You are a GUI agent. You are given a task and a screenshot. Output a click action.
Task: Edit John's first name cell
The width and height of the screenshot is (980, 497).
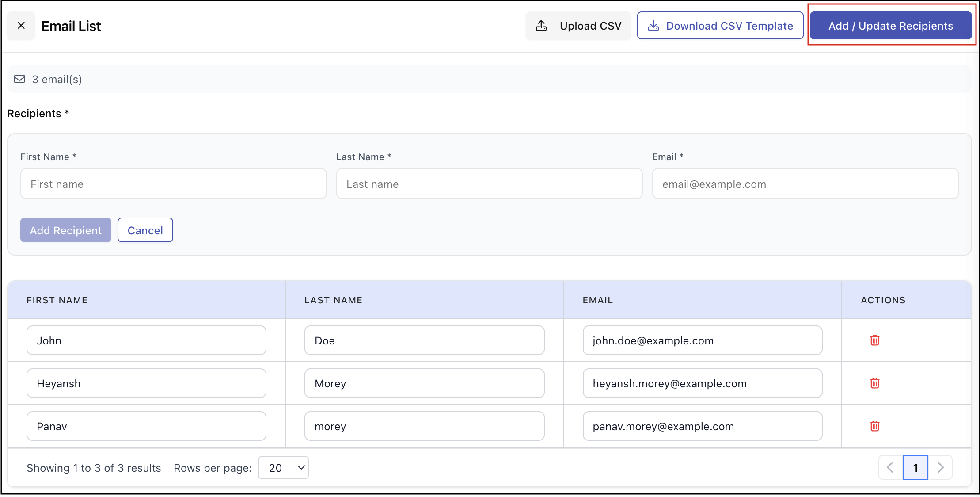click(146, 340)
